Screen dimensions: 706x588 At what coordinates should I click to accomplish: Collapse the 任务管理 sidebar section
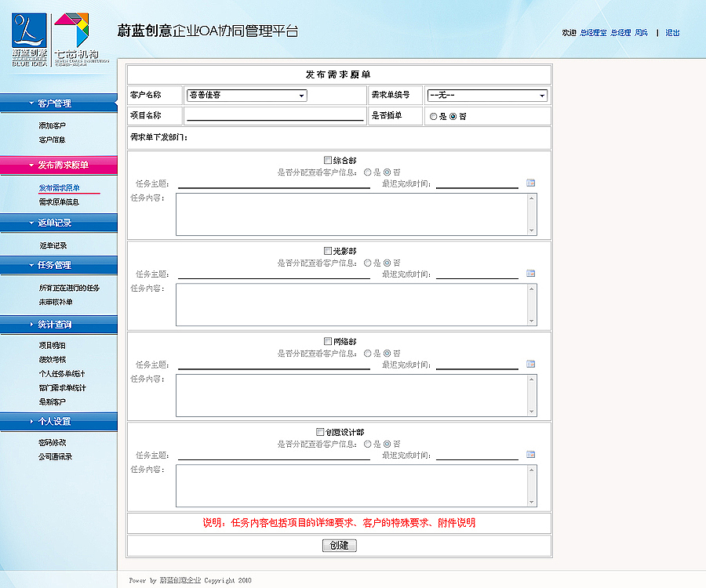coord(59,265)
